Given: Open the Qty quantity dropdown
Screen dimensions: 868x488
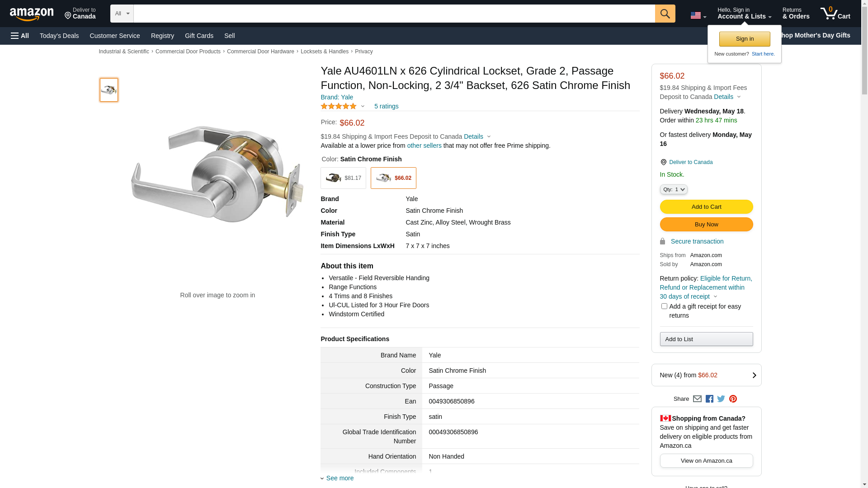Looking at the screenshot, I should pyautogui.click(x=674, y=190).
